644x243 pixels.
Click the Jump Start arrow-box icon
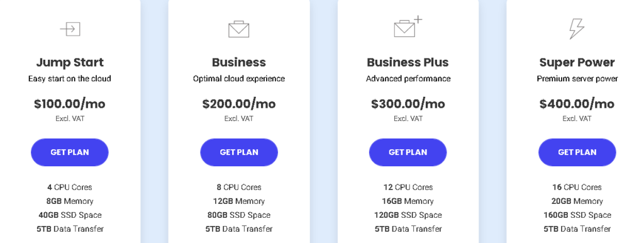point(70,29)
